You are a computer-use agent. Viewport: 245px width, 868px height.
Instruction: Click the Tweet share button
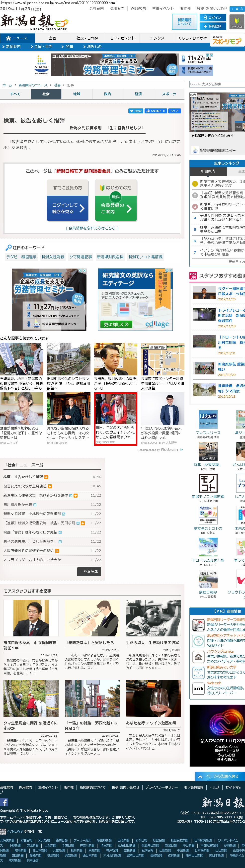point(136,111)
